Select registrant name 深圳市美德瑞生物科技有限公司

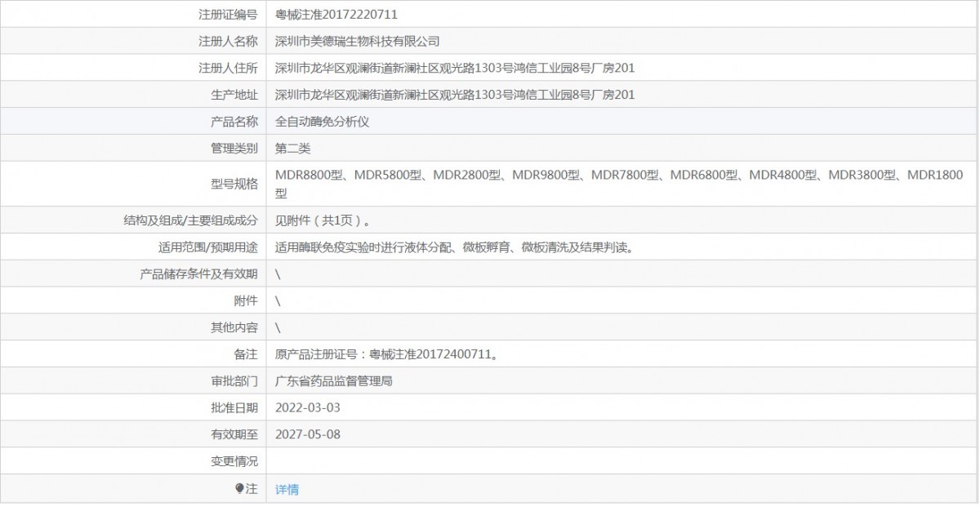[358, 41]
